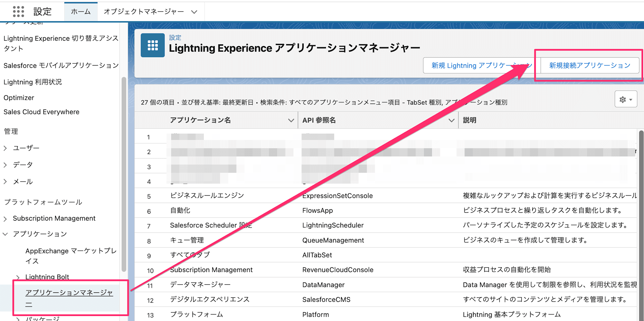The height and width of the screenshot is (321, 644).
Task: Open the オブジェクトマネージャー tab
Action: (144, 12)
